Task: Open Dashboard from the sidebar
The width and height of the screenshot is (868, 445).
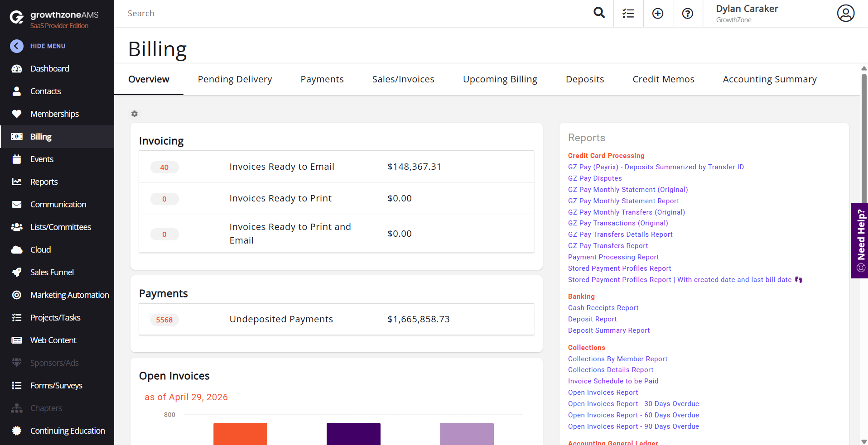Action: pyautogui.click(x=49, y=69)
